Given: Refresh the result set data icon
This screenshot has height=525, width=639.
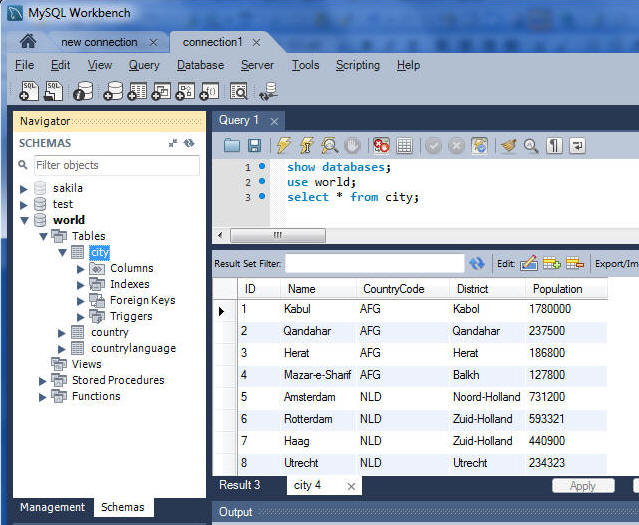Looking at the screenshot, I should pos(476,264).
